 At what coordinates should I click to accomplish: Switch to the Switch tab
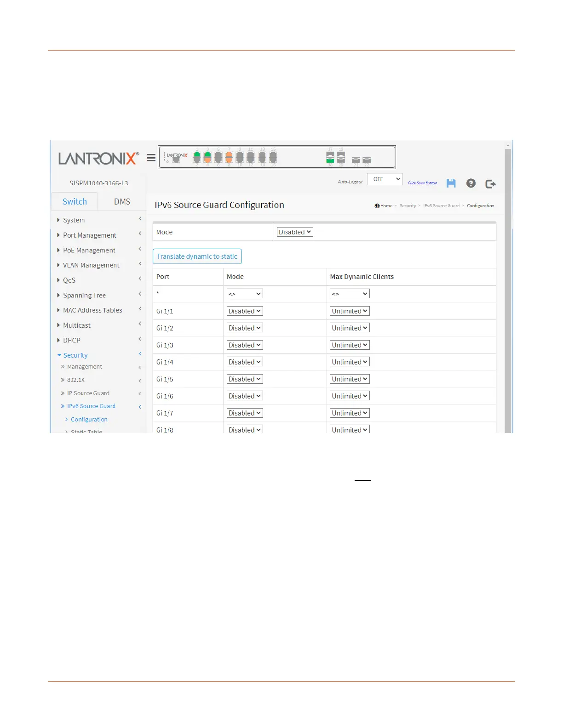click(75, 201)
